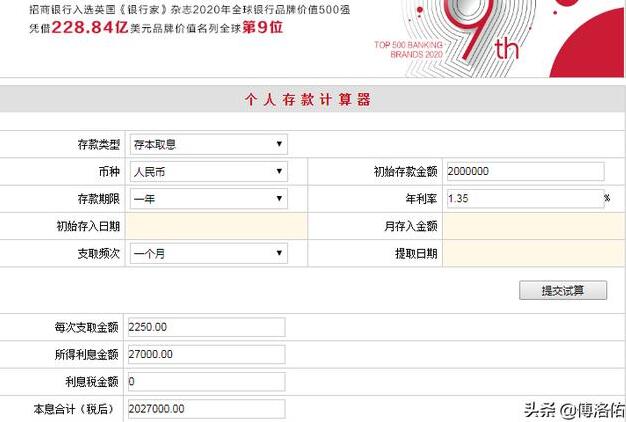Click the 提取日期 label

point(416,253)
